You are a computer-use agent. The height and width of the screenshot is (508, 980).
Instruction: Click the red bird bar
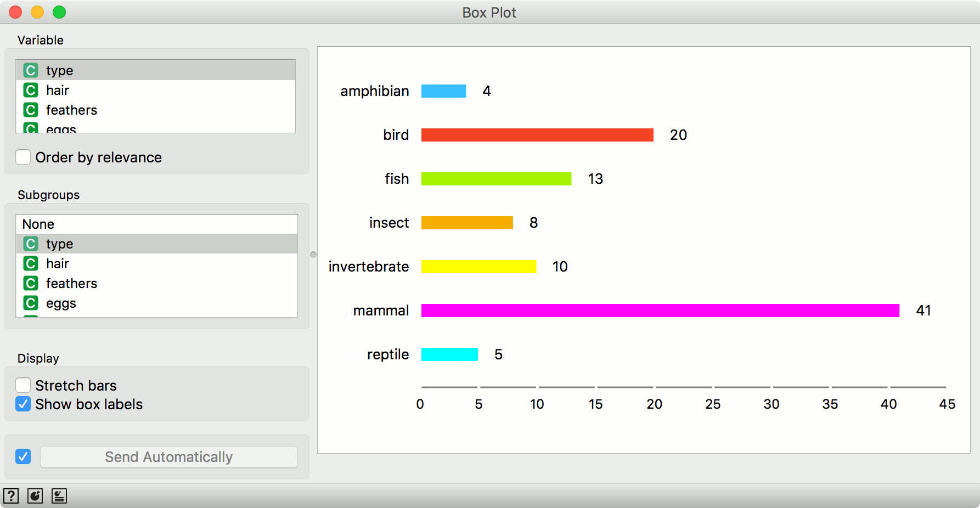[x=537, y=135]
